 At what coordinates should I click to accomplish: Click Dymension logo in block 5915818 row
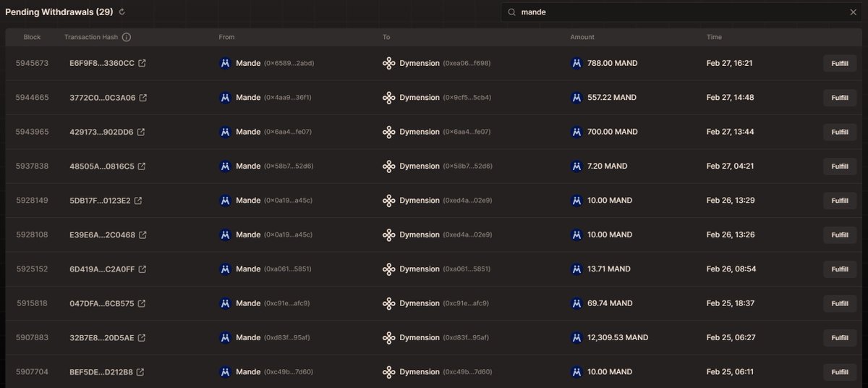pos(388,303)
